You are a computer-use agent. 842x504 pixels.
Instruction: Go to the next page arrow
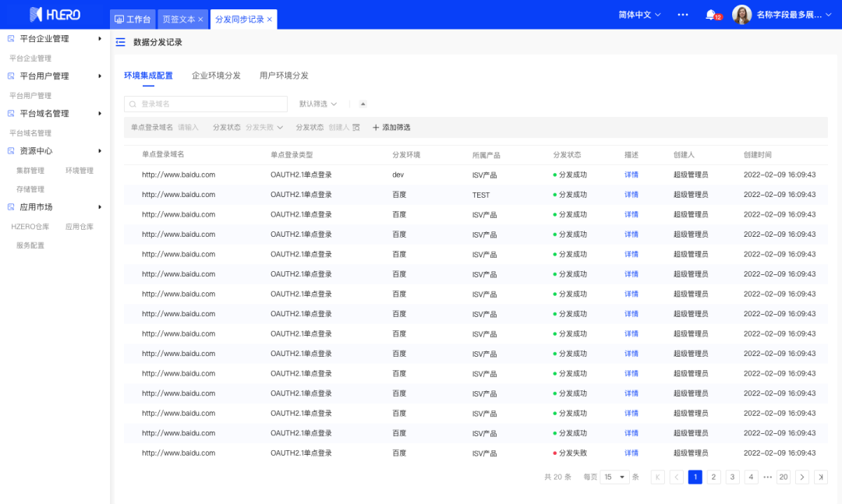click(x=801, y=477)
